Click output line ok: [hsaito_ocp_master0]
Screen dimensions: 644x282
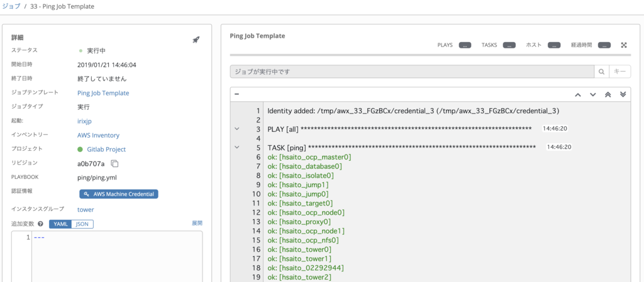(309, 157)
